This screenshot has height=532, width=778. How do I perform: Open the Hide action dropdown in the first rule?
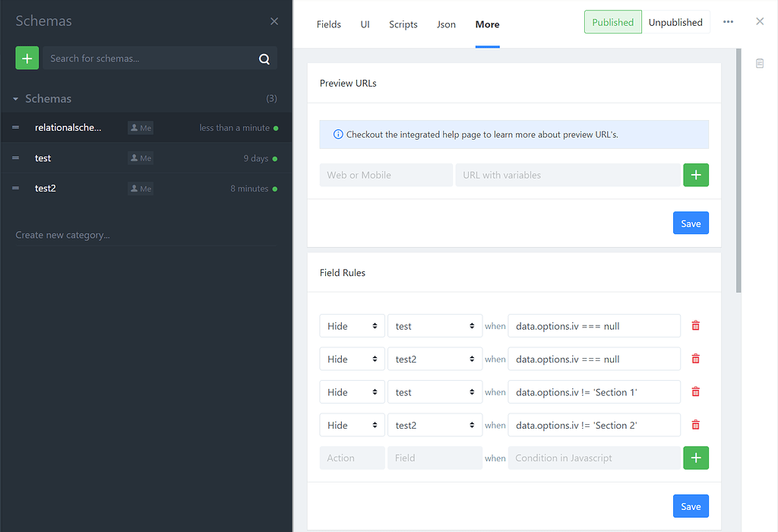[x=352, y=325]
